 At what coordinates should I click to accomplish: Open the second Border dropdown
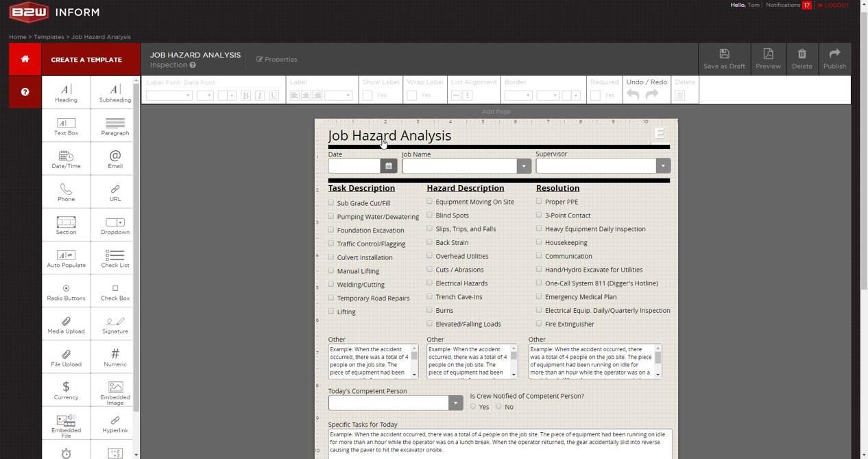tap(548, 95)
